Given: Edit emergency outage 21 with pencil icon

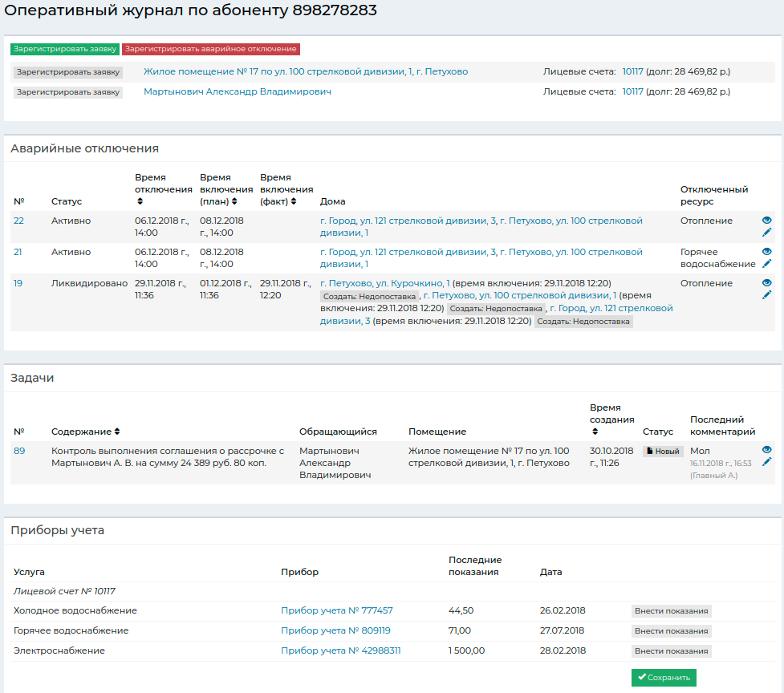Looking at the screenshot, I should [x=766, y=263].
